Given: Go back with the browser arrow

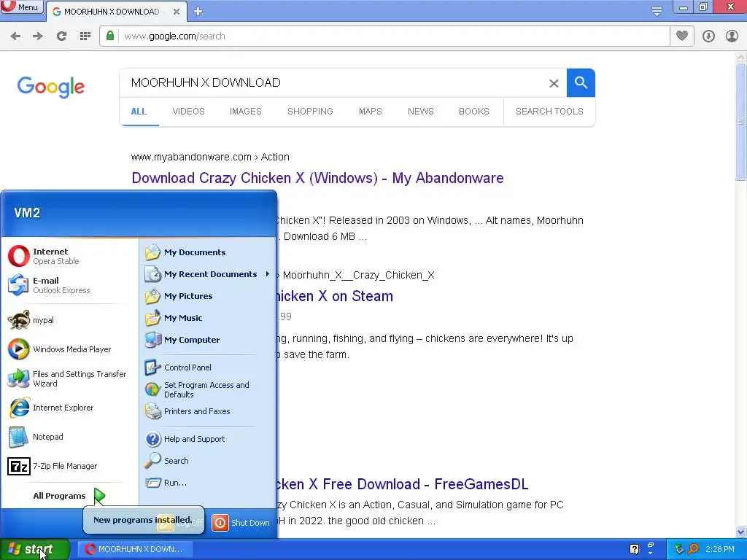Looking at the screenshot, I should click(x=15, y=36).
